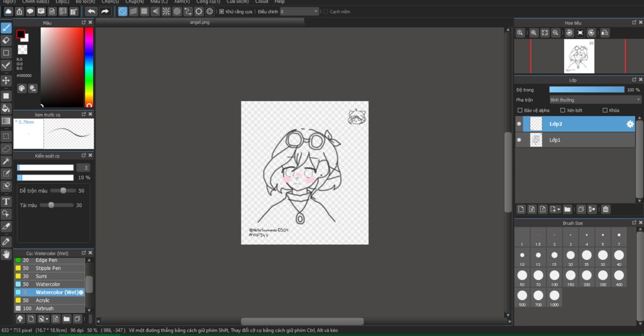This screenshot has height=336, width=644.
Task: Hide the Lớp2 layer
Action: [x=519, y=124]
